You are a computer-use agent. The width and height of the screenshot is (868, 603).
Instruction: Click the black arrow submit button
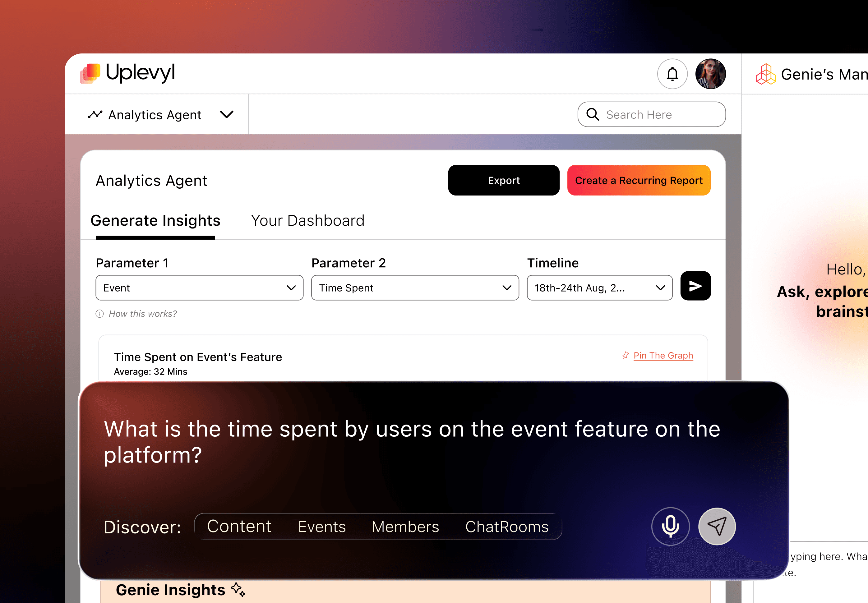[695, 286]
